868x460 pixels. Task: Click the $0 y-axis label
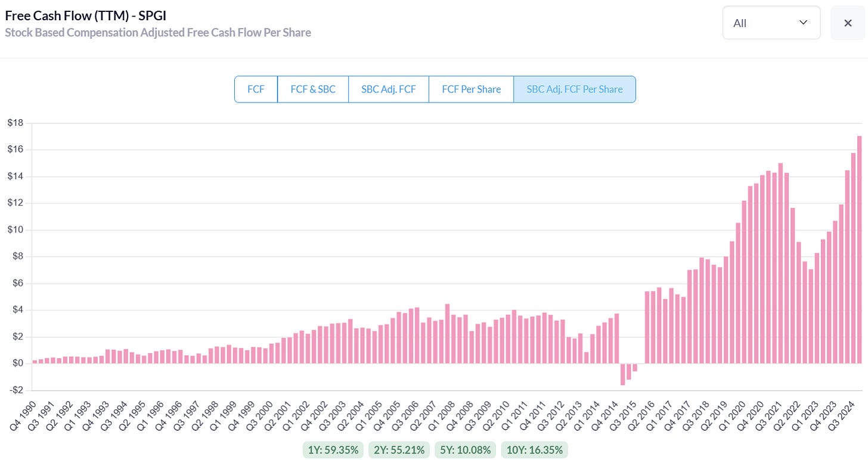click(x=17, y=363)
